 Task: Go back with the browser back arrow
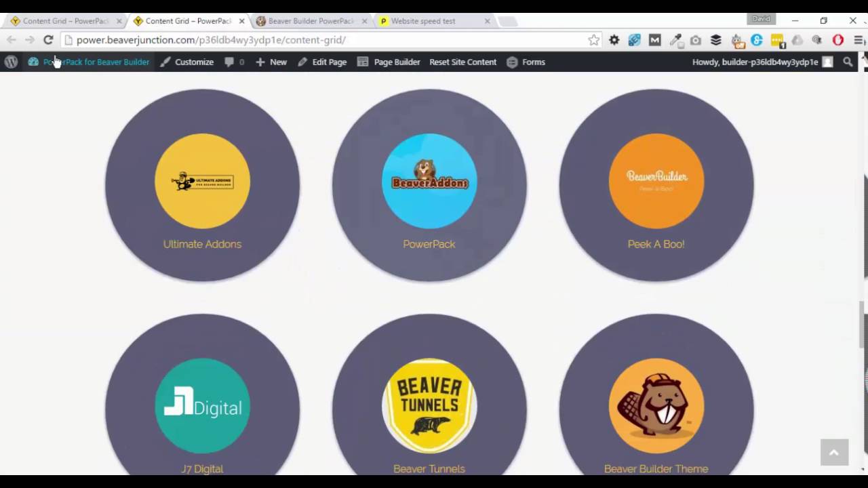click(12, 40)
